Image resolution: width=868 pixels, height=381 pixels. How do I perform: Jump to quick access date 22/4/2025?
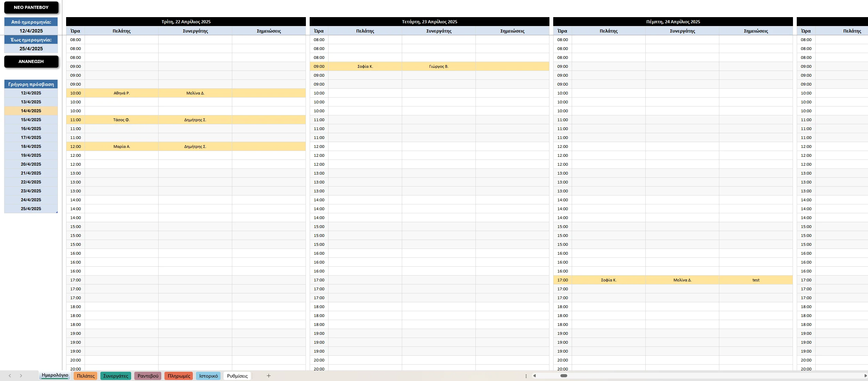(31, 182)
